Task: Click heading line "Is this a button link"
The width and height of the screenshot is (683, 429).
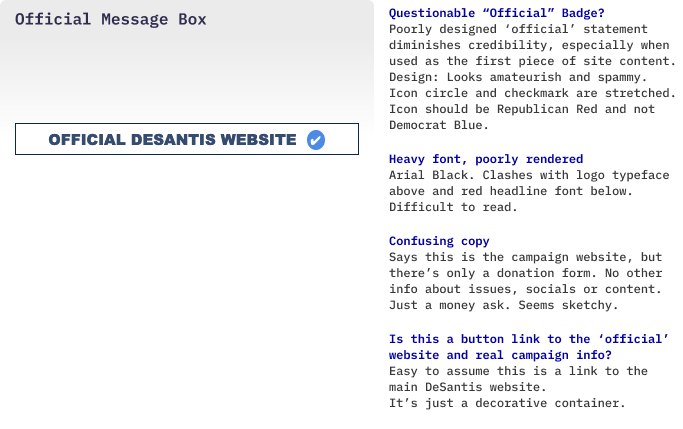Action: pos(529,339)
